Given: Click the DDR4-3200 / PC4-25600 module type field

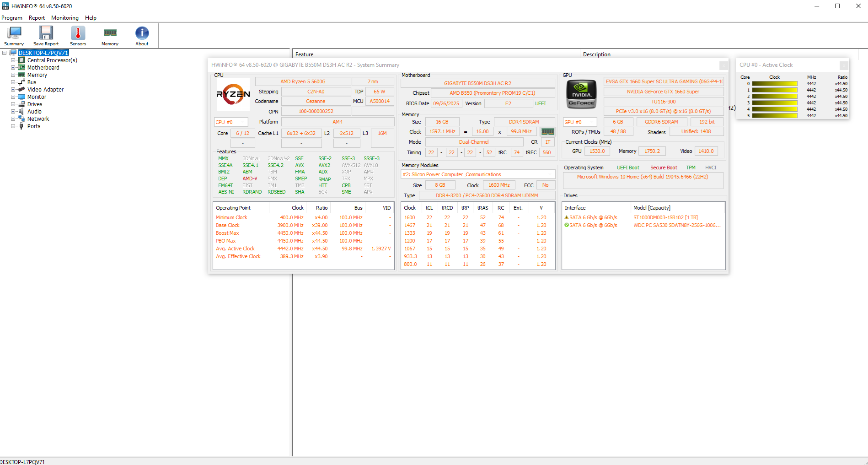Looking at the screenshot, I should pos(487,195).
